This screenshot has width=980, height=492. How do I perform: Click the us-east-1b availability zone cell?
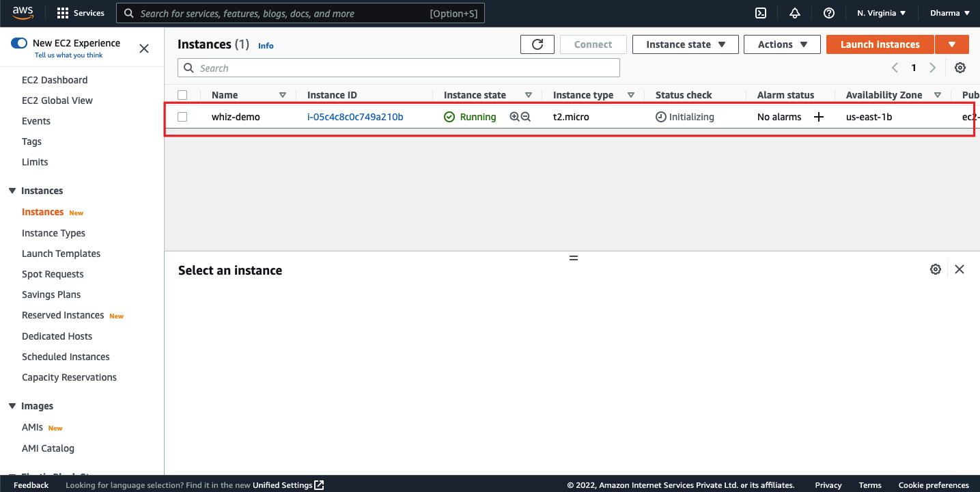(x=869, y=117)
